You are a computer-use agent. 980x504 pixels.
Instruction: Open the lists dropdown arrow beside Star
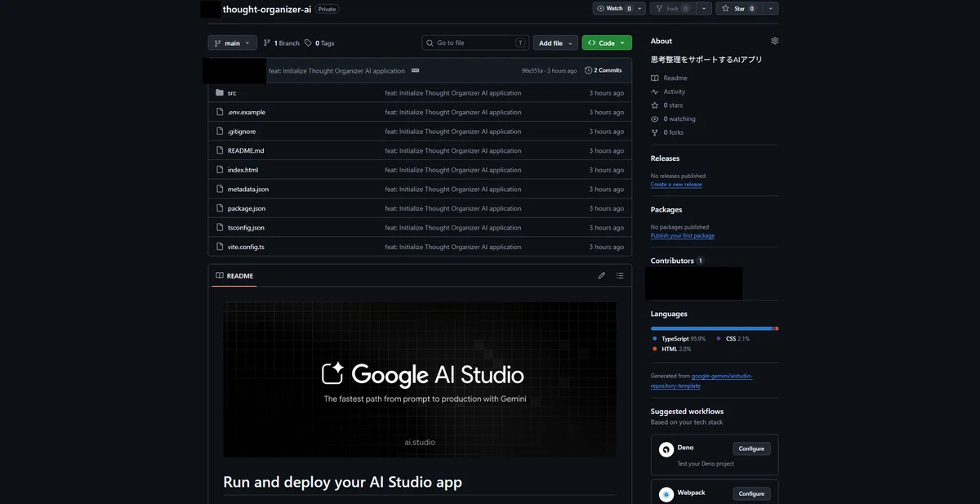(x=770, y=8)
